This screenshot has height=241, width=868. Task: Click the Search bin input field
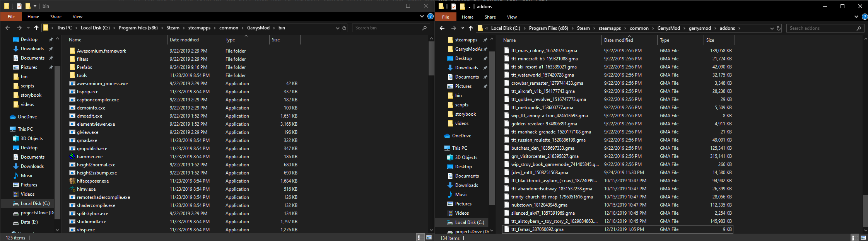tap(387, 28)
